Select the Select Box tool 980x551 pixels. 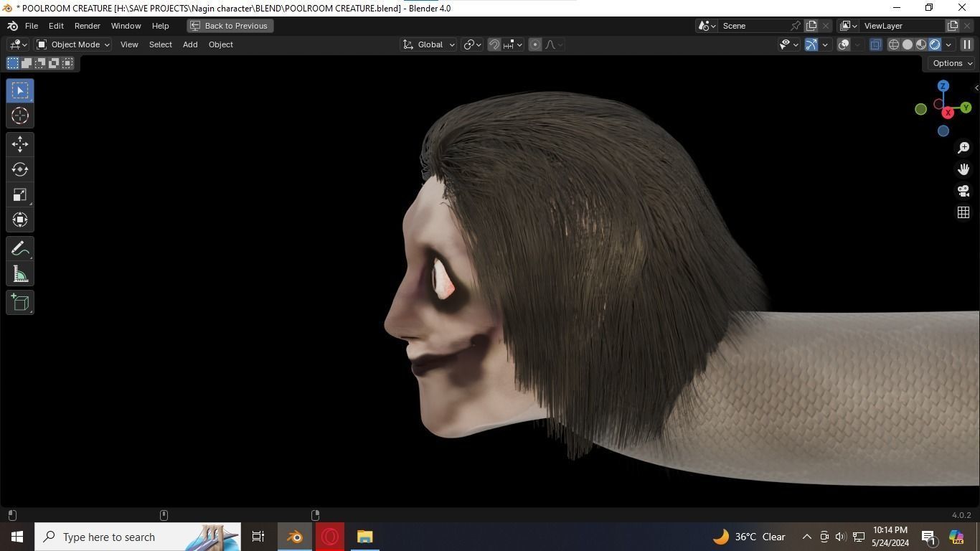tap(20, 90)
